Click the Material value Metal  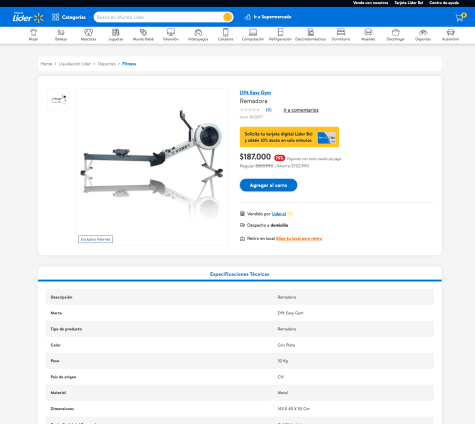point(283,393)
